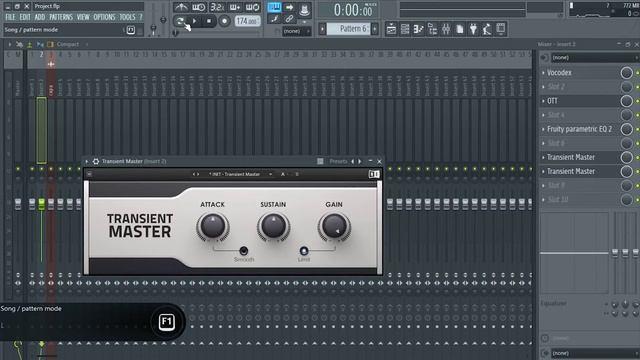Open the mixer input (none) dropdown
The height and width of the screenshot is (360, 640).
[595, 58]
